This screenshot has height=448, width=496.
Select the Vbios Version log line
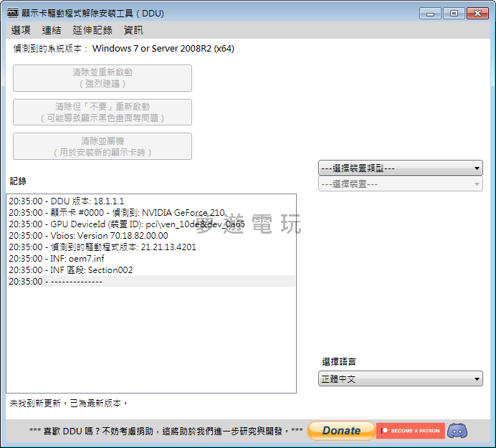88,236
